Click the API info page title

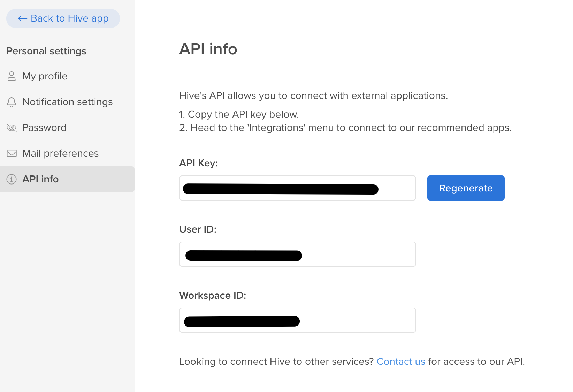[208, 49]
